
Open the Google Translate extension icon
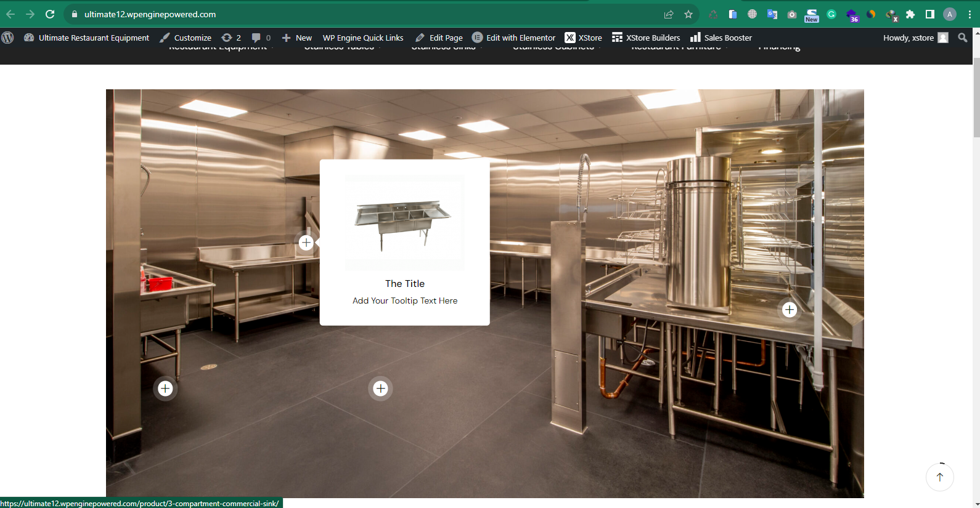772,14
